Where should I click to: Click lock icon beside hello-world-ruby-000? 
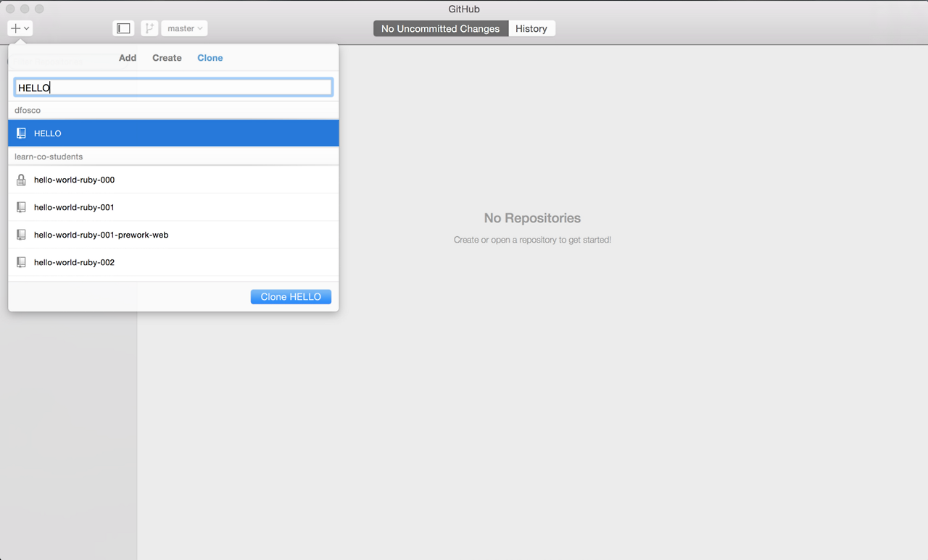(21, 180)
